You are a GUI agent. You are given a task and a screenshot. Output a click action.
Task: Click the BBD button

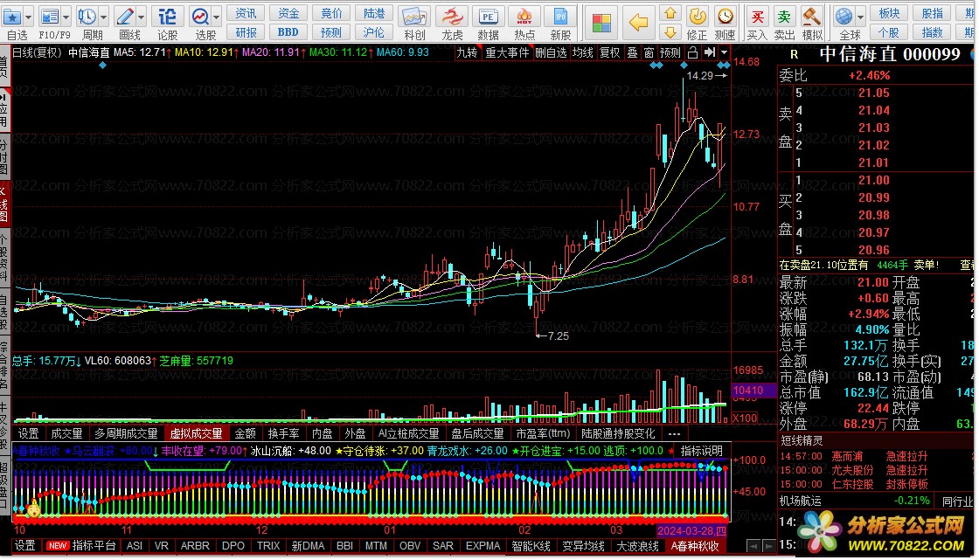click(x=288, y=31)
